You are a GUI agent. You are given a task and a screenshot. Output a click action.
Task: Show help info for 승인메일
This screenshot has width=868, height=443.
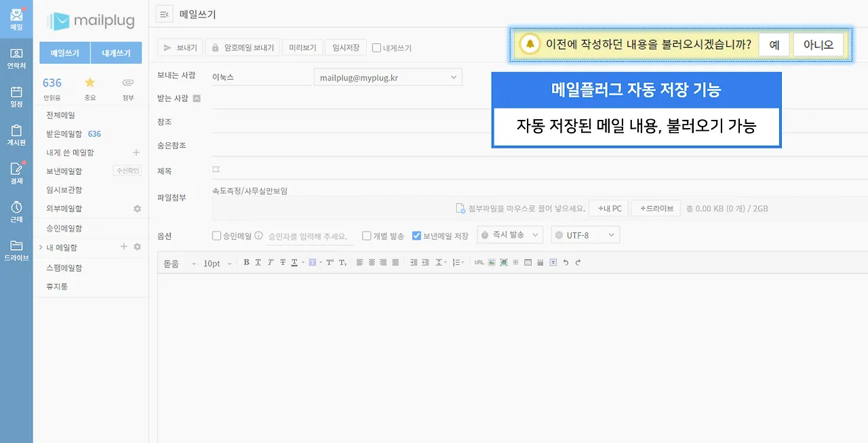(258, 236)
